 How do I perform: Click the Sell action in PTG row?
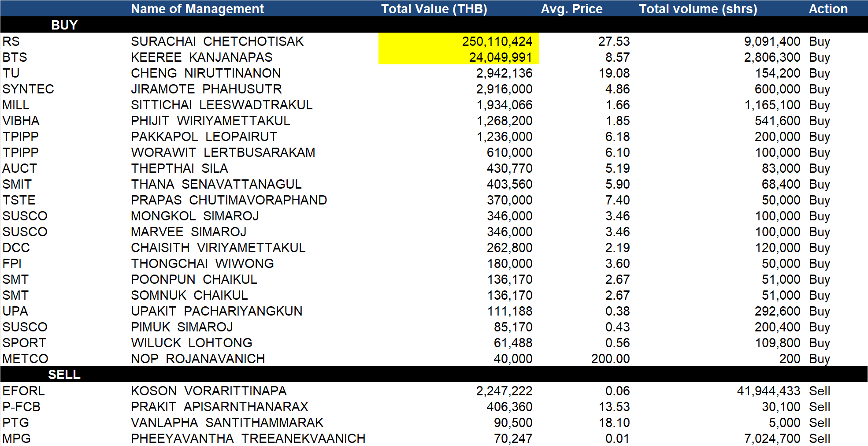tap(820, 423)
